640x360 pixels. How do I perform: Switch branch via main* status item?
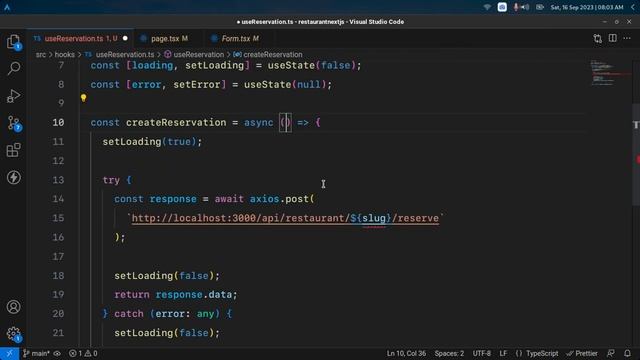pyautogui.click(x=36, y=353)
